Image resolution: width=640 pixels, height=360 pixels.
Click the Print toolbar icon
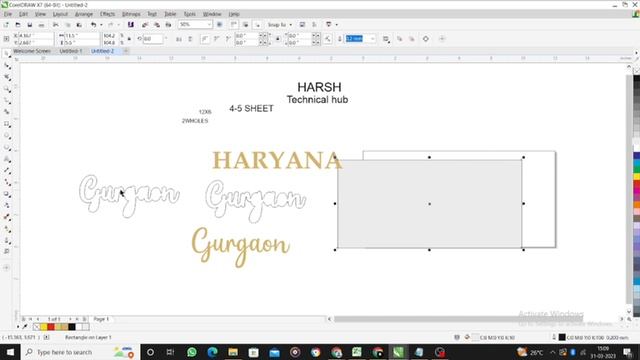click(x=41, y=25)
